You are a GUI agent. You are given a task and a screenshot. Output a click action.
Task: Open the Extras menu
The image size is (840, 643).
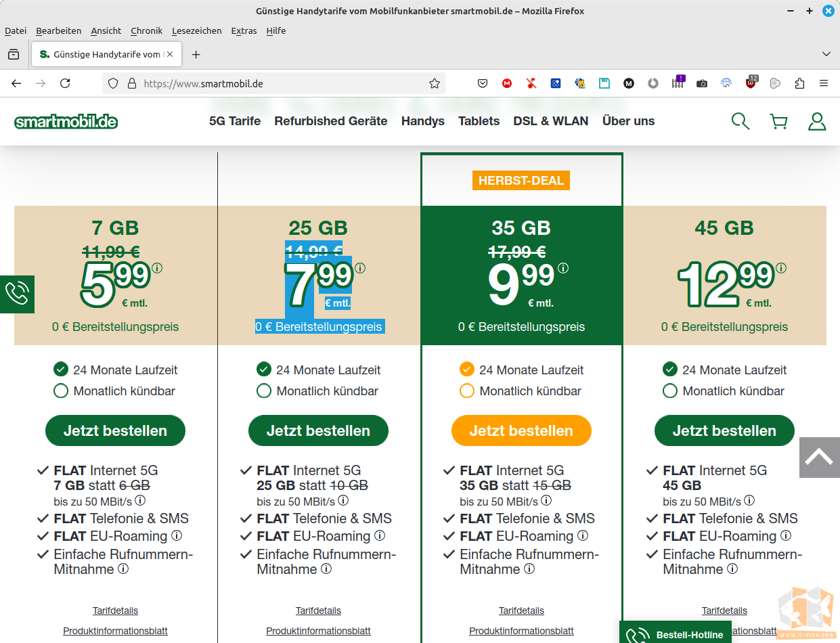point(244,30)
